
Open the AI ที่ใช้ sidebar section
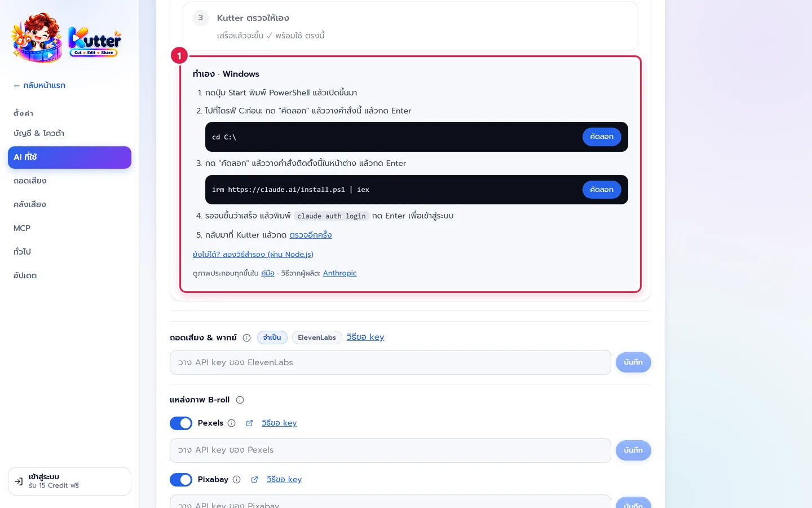pyautogui.click(x=69, y=157)
